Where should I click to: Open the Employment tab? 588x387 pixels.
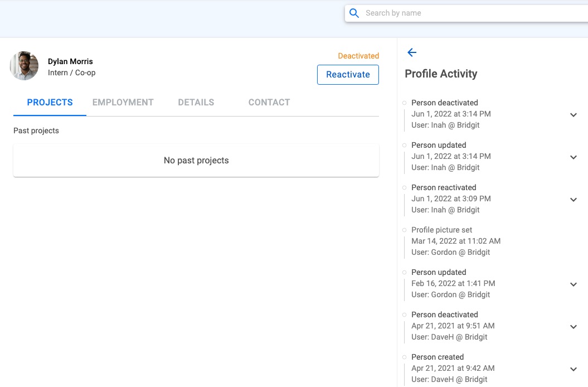[123, 103]
